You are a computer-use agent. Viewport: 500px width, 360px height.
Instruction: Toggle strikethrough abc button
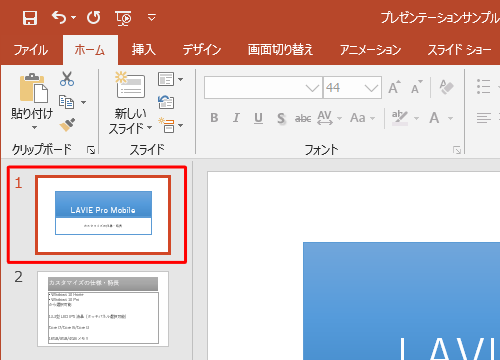coord(303,118)
